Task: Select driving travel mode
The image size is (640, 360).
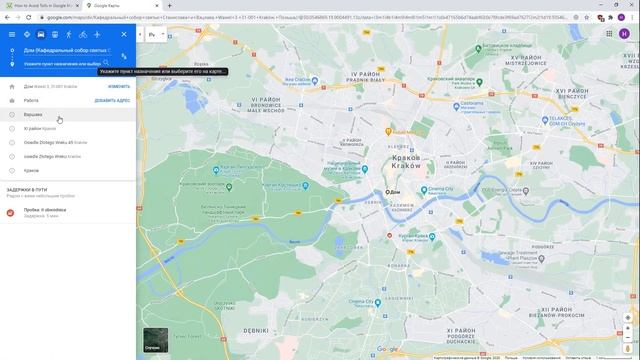Action: point(41,35)
